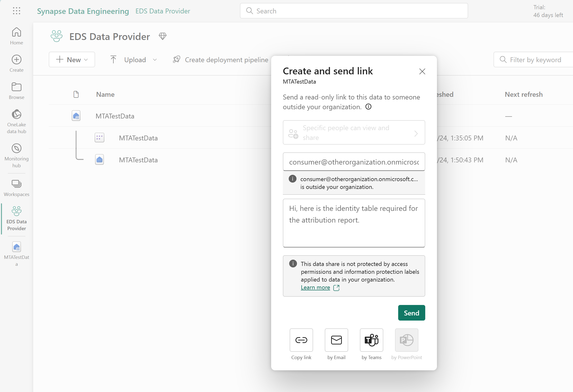Screen dimensions: 573x392
Task: Open Browse in the left navigation
Action: [17, 91]
